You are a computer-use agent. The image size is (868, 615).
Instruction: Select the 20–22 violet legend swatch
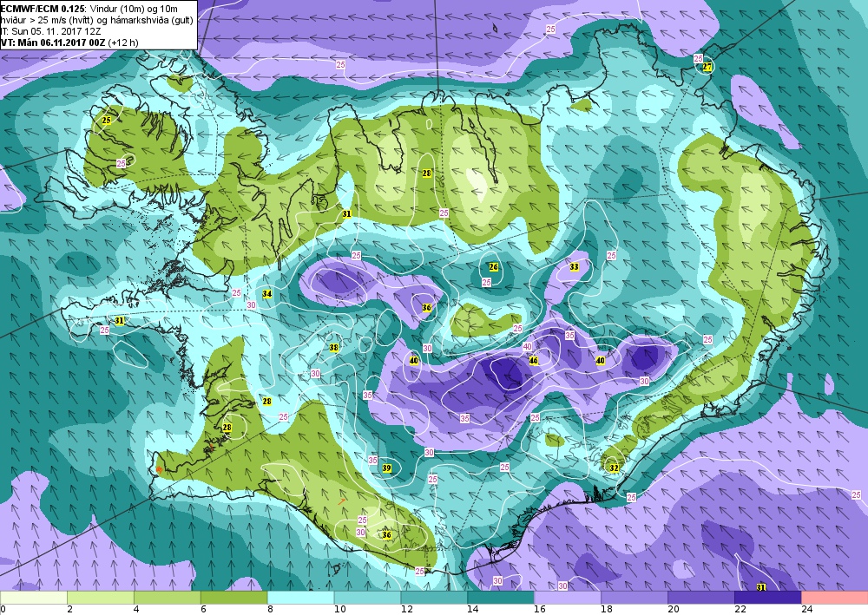coord(700,598)
